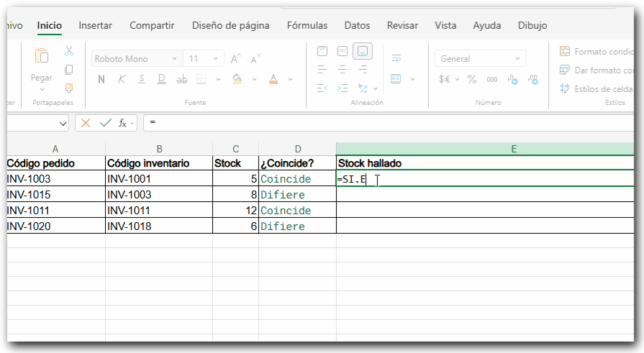Expand fill color dropdown arrow

point(254,79)
